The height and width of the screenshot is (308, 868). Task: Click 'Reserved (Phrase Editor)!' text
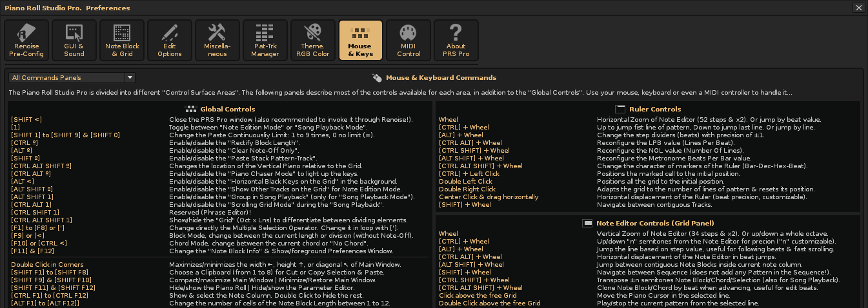(210, 212)
